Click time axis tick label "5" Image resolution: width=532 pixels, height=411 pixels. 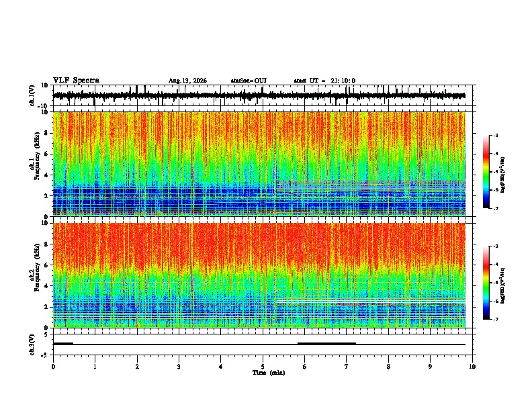263,367
